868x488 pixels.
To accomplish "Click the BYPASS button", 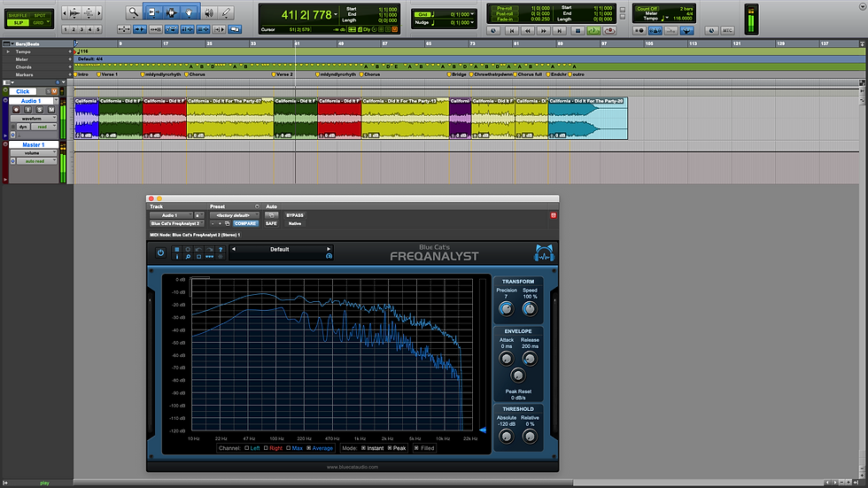I will point(294,215).
